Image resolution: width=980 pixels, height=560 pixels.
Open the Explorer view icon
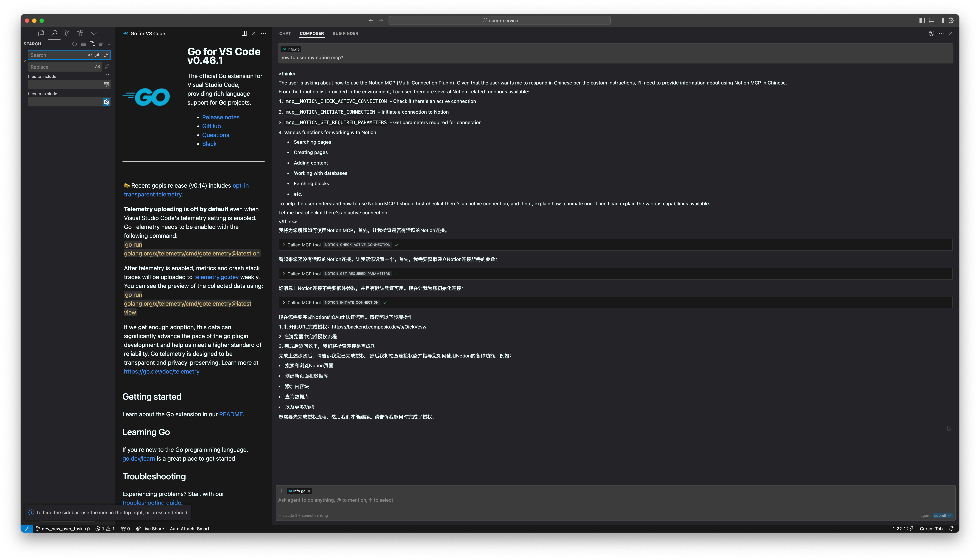point(41,33)
